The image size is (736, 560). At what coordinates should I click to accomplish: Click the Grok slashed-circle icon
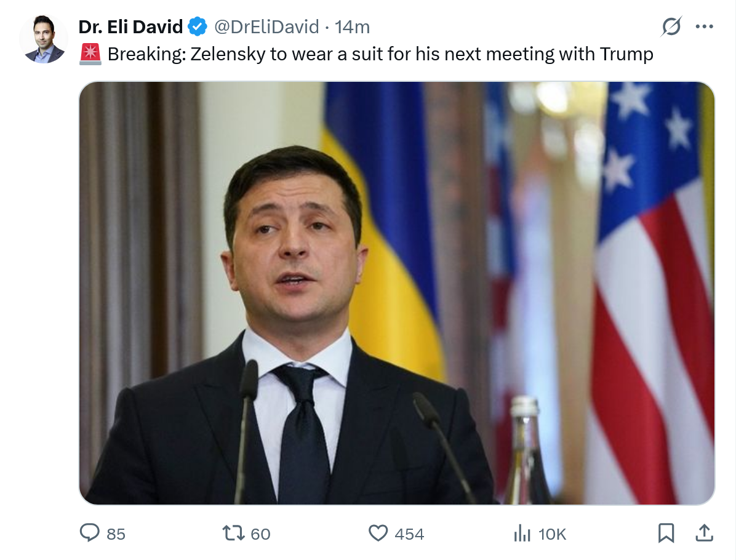(x=671, y=26)
